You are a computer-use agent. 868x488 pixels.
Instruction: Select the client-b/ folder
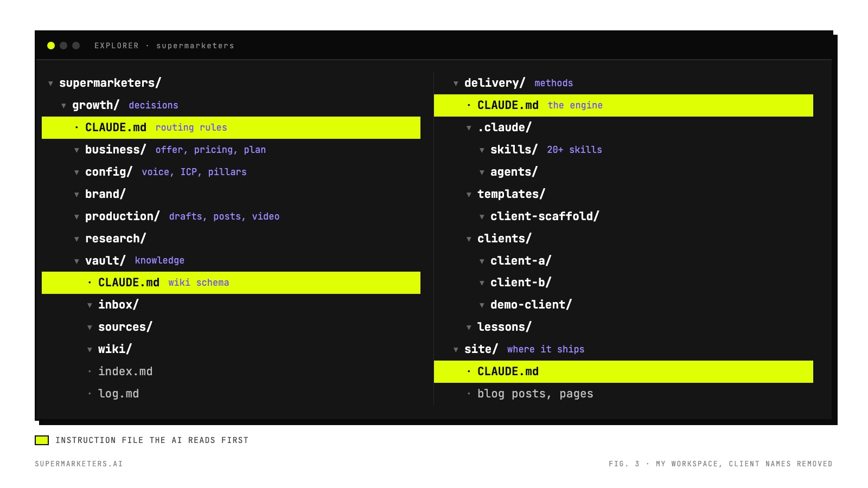pyautogui.click(x=521, y=282)
